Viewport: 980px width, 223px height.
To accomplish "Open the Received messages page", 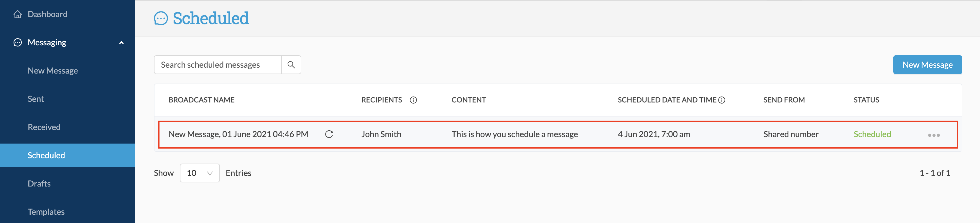I will [44, 127].
